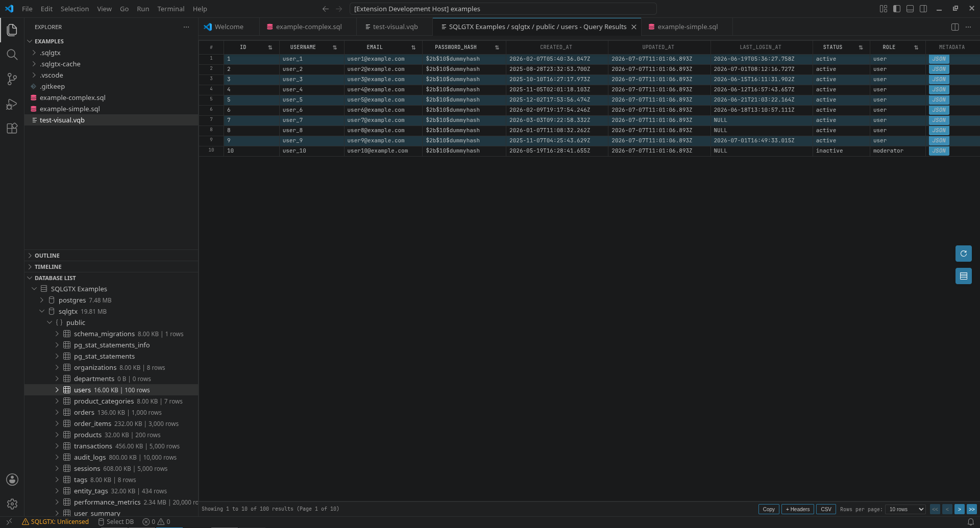Sort by the ID column
This screenshot has height=528, width=980.
click(x=270, y=47)
